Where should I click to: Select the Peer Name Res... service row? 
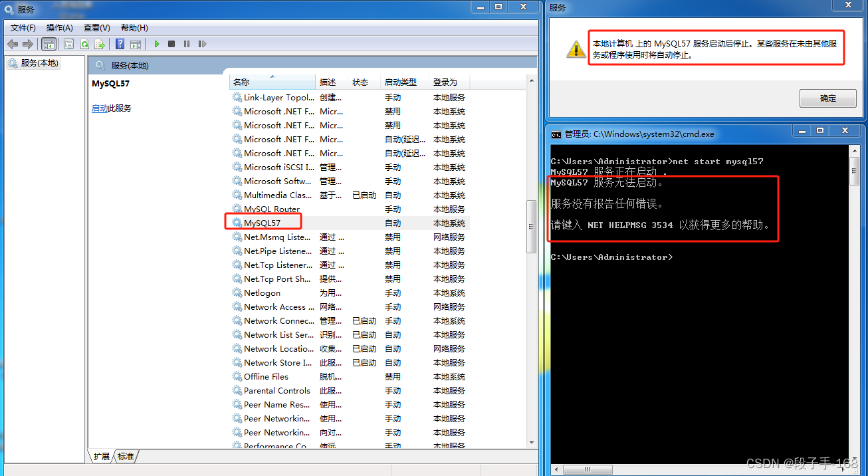[x=350, y=405]
